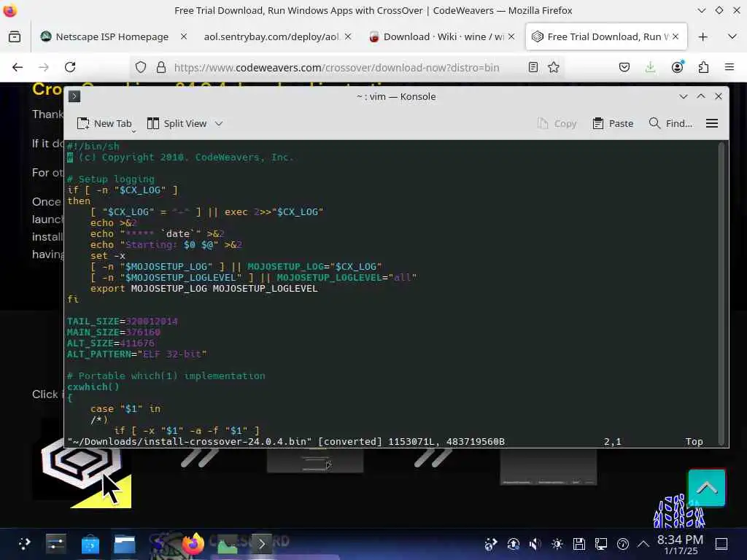Click tracking protection shield icon
747x560 pixels.
141,68
